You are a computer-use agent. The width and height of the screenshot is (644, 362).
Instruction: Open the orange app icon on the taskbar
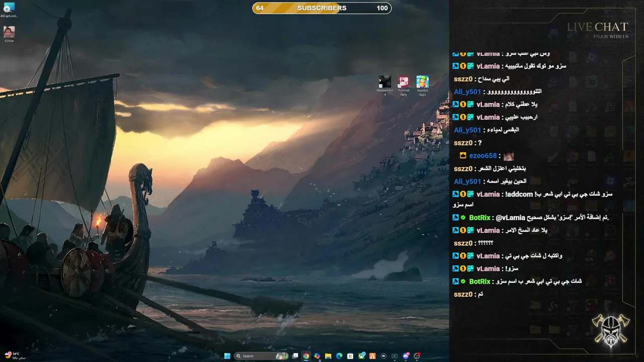(x=373, y=356)
